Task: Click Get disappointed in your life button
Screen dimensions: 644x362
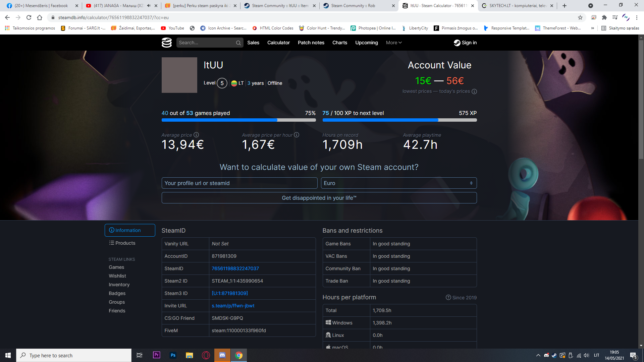Action: point(319,198)
